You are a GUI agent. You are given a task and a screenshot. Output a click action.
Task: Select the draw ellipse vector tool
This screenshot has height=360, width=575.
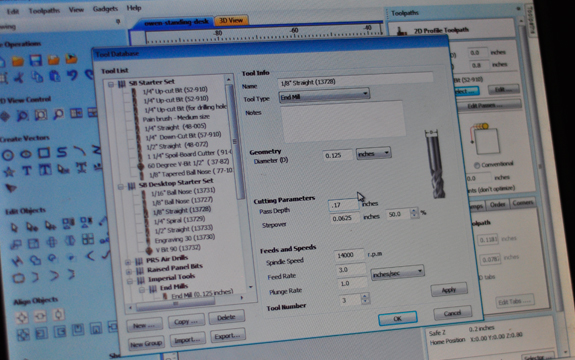(x=26, y=154)
